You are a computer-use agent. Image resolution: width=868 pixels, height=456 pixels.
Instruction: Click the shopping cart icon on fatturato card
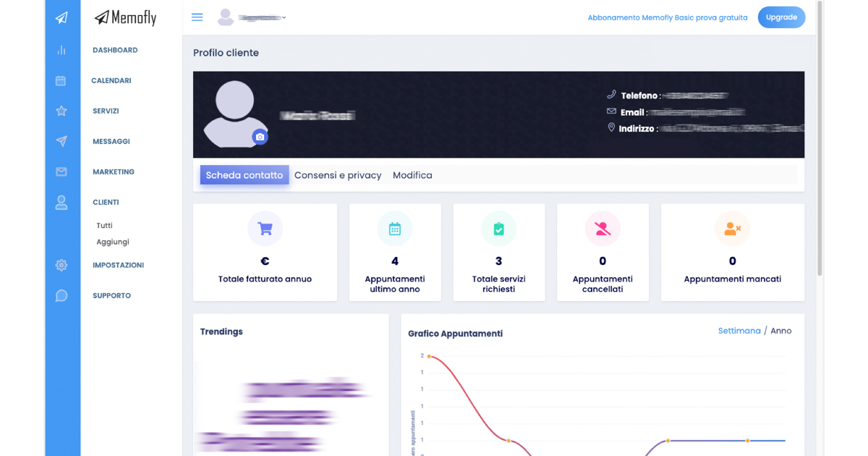click(265, 228)
